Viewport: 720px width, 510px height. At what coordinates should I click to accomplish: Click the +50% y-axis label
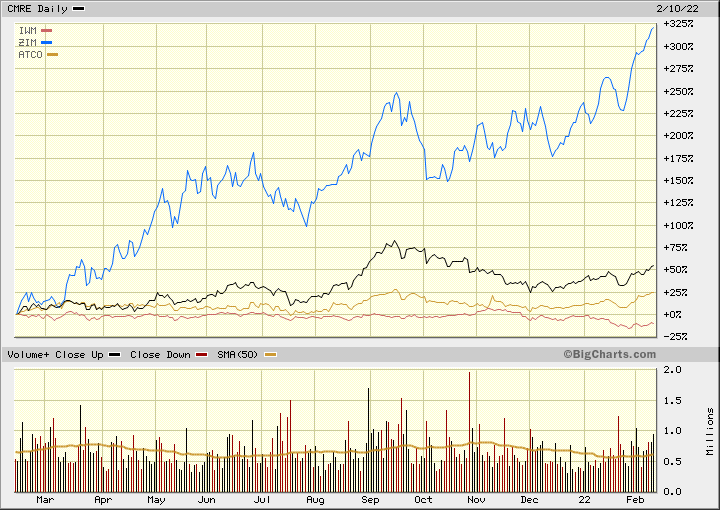[x=675, y=269]
